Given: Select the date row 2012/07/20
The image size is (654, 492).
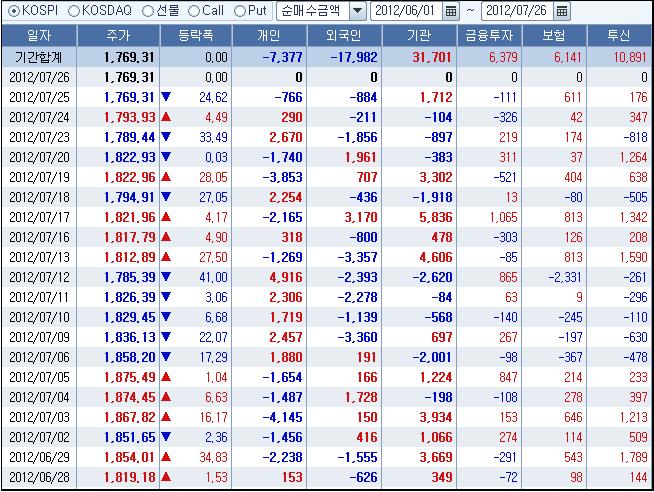Looking at the screenshot, I should click(39, 157).
